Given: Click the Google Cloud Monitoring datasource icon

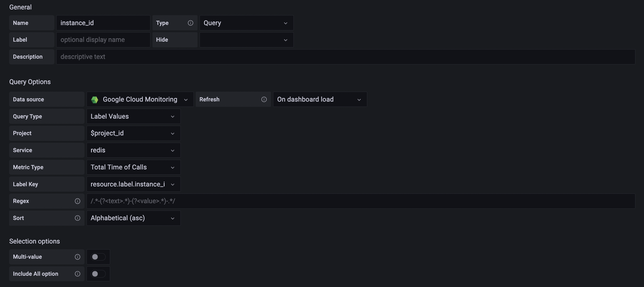Looking at the screenshot, I should 95,100.
